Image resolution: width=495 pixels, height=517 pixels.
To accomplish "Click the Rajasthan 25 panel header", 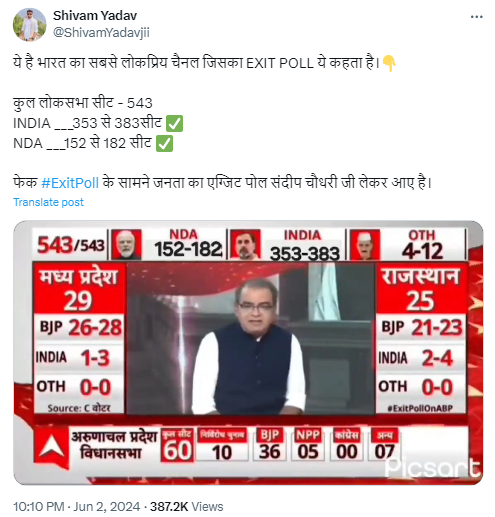I will tap(421, 289).
